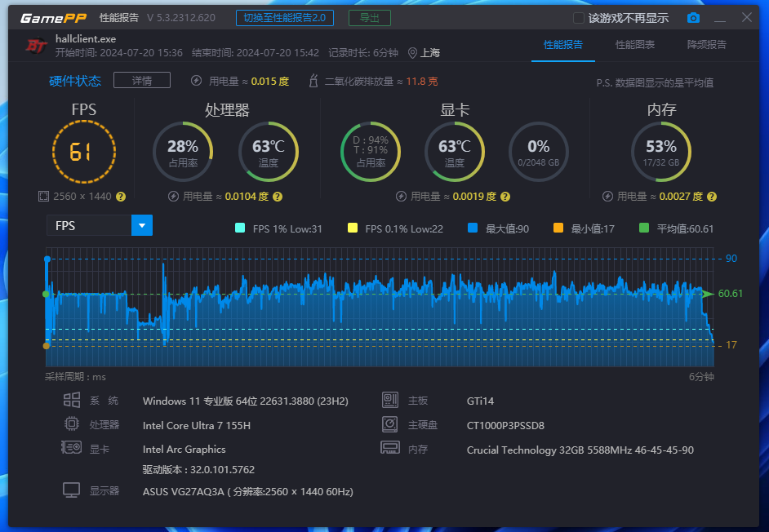Viewport: 769px width, 532px height.
Task: Click help icon beside memory power 0.0027 度
Action: 711,197
